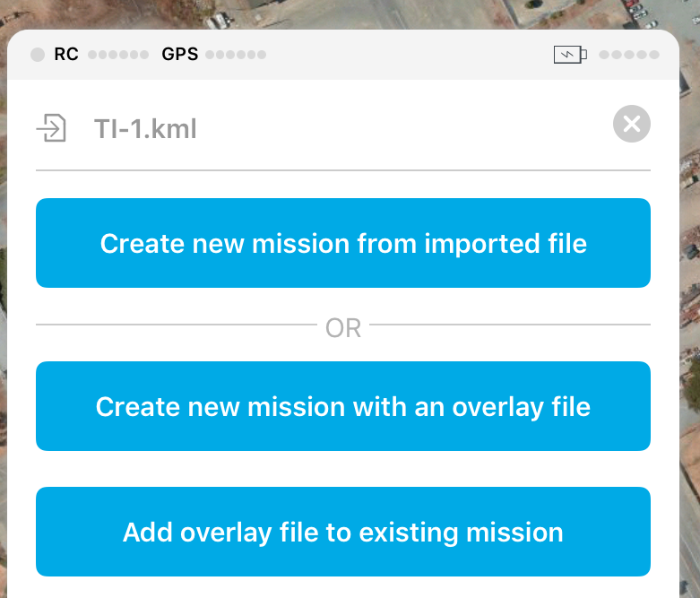
Task: Select the GPS label in status bar
Action: coord(180,54)
